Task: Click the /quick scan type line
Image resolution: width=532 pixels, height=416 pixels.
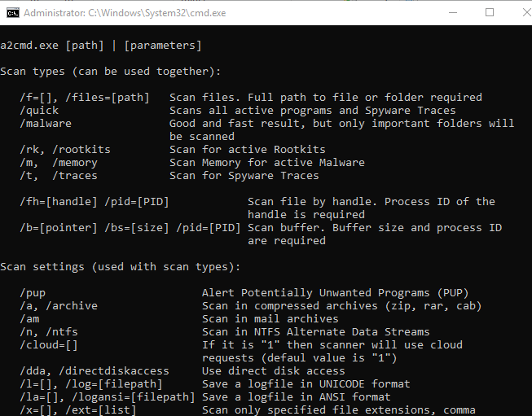Action: (238, 111)
